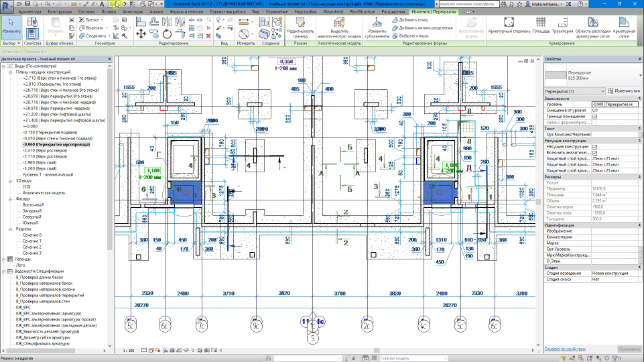Click the Rotate tool icon
Viewport: 644px width, 362px height.
point(167,34)
